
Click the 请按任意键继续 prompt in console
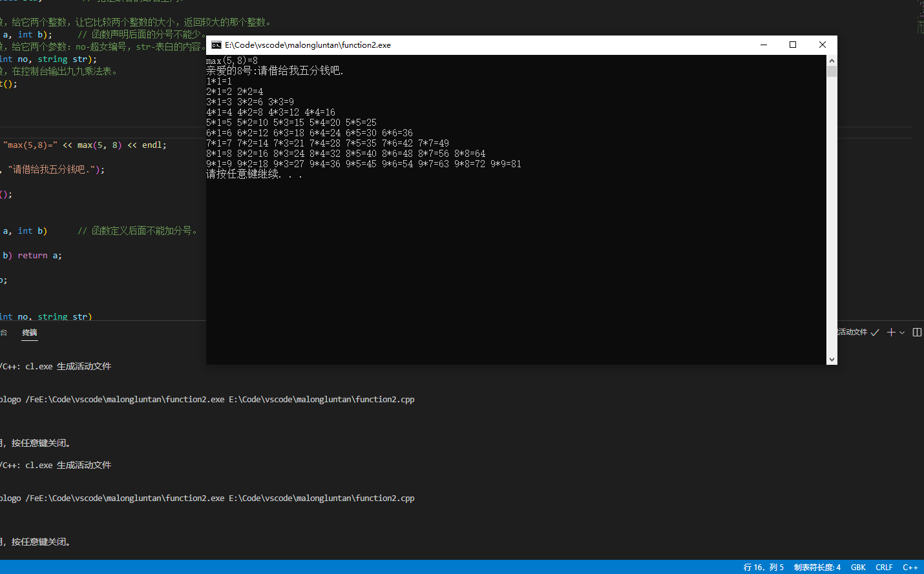point(254,174)
